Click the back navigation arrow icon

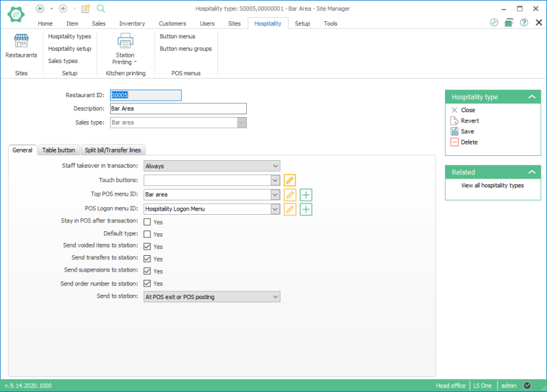(x=40, y=8)
